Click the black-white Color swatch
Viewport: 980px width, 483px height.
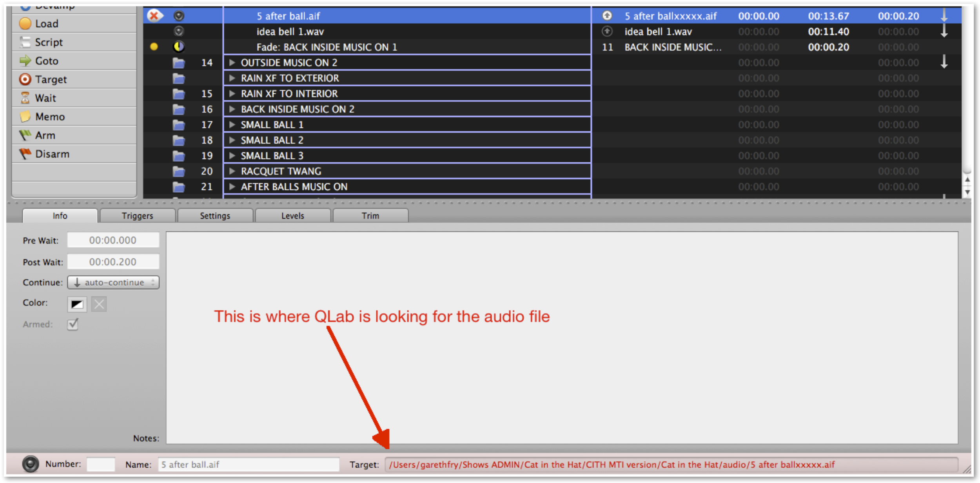pos(77,304)
